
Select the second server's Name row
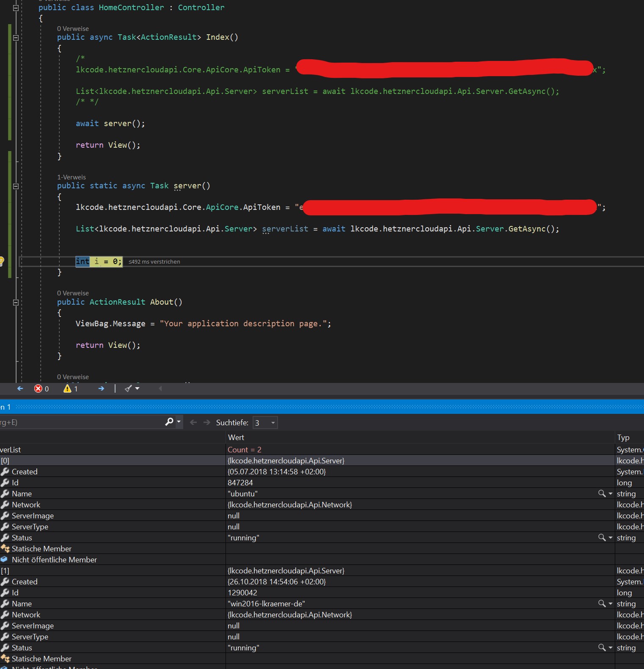322,603
